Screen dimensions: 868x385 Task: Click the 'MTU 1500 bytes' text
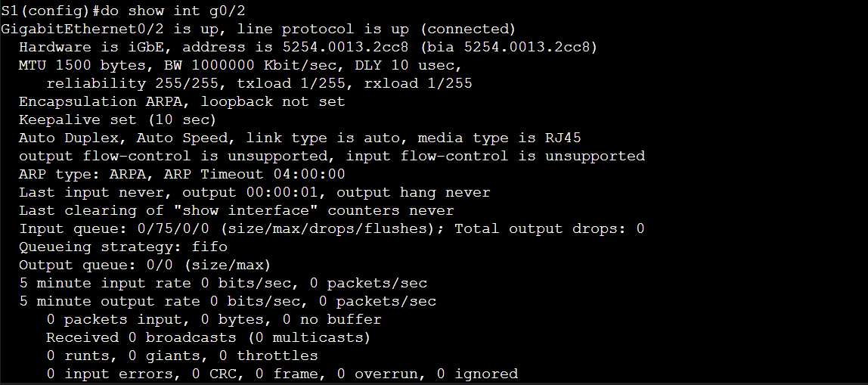pos(82,65)
